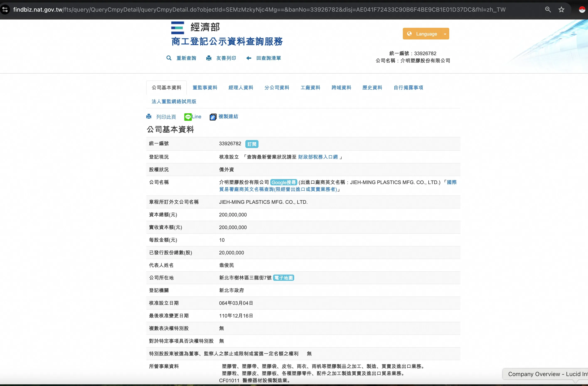Click the 複製連結 copy link icon
This screenshot has height=386, width=588.
(213, 117)
